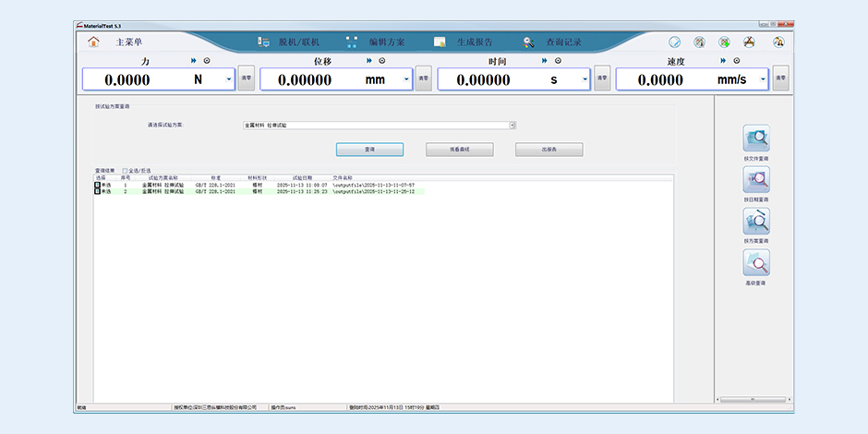Click the 清零 button beside the time display
868x434 pixels.
click(x=602, y=79)
